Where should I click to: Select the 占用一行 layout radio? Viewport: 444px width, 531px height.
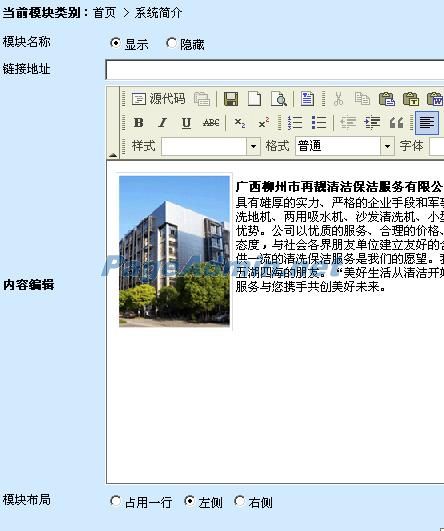(115, 501)
